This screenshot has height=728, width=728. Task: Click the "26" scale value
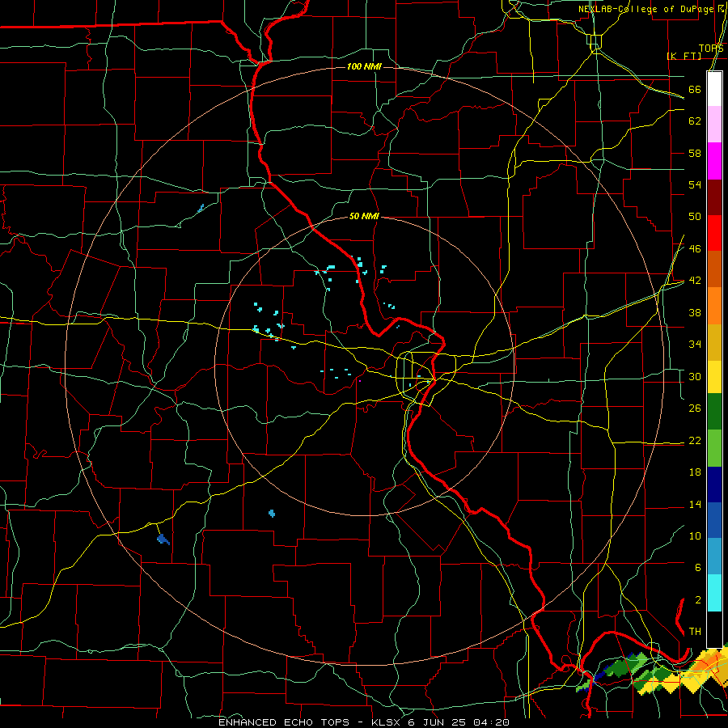(695, 408)
